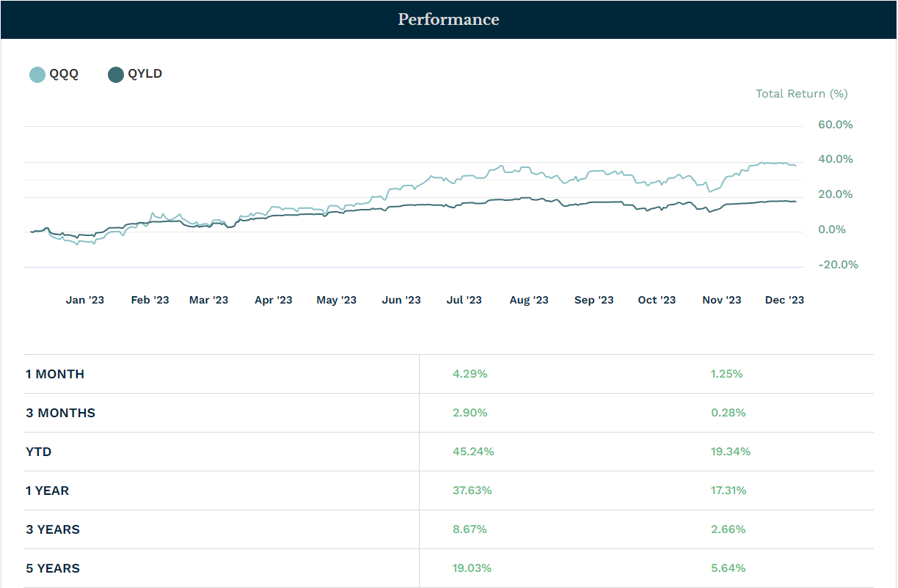Click the 19.34% YTD QYLD value
The width and height of the screenshot is (898, 588).
731,452
